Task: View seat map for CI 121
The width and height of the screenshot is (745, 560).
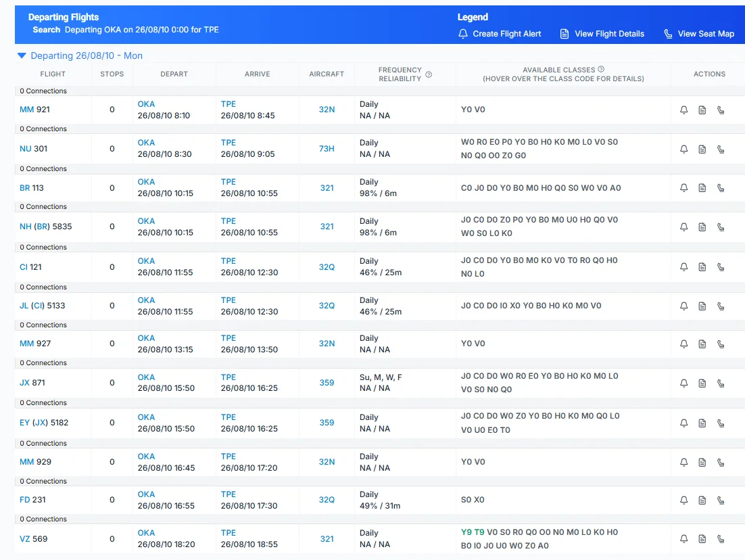Action: (x=721, y=266)
